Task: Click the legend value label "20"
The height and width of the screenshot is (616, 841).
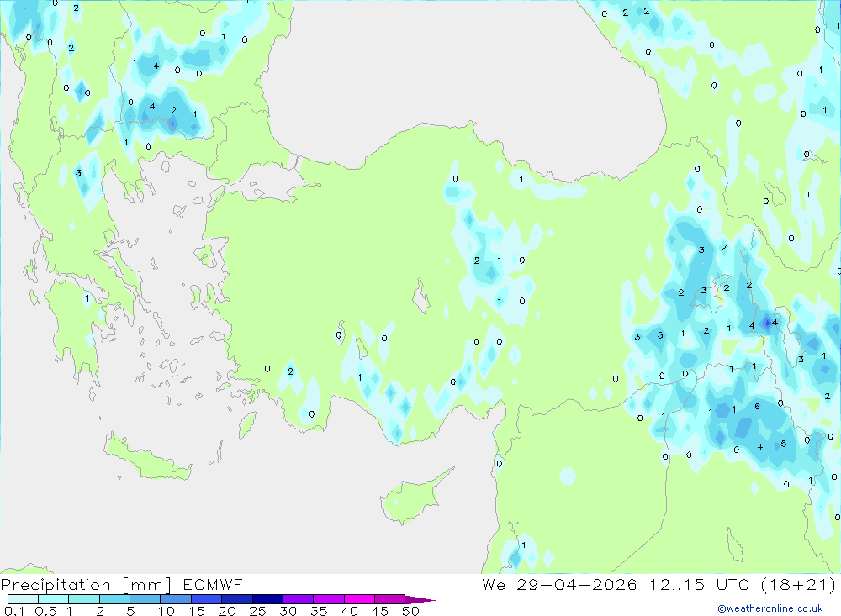Action: 227,611
